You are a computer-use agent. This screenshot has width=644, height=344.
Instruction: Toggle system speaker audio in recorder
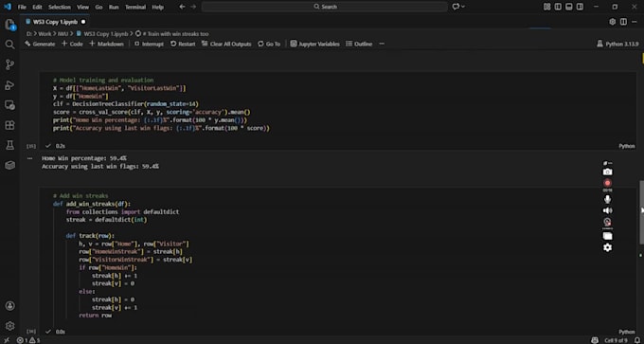[607, 210]
